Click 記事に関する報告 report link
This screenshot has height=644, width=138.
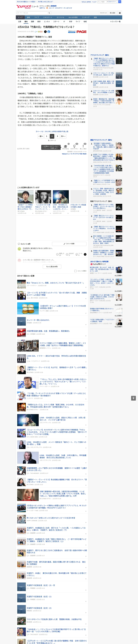(24, 149)
